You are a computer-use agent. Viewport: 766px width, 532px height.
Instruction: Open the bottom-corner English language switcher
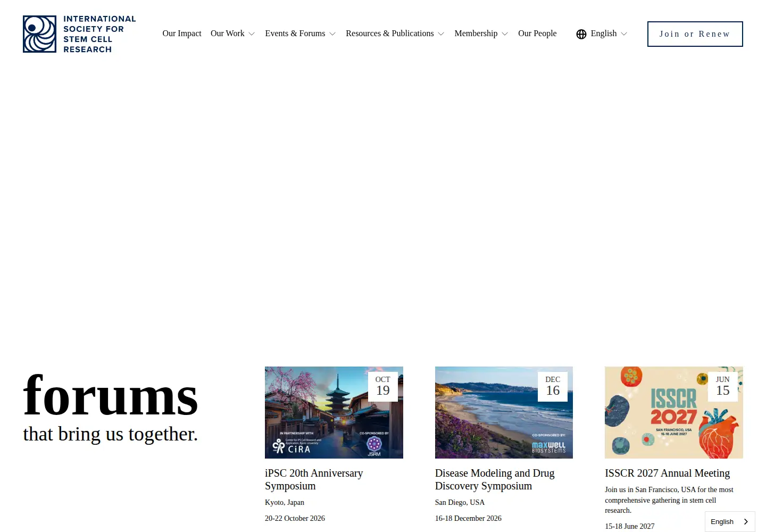point(730,522)
